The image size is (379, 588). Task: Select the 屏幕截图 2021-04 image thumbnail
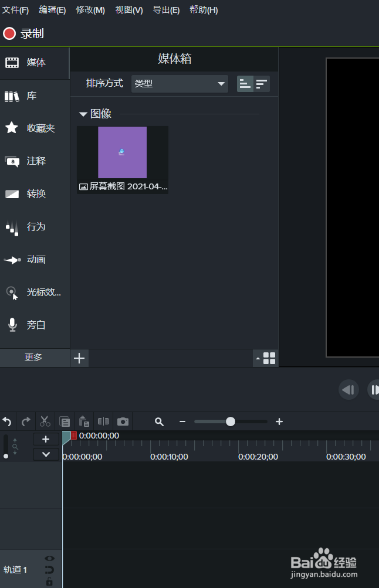[123, 159]
